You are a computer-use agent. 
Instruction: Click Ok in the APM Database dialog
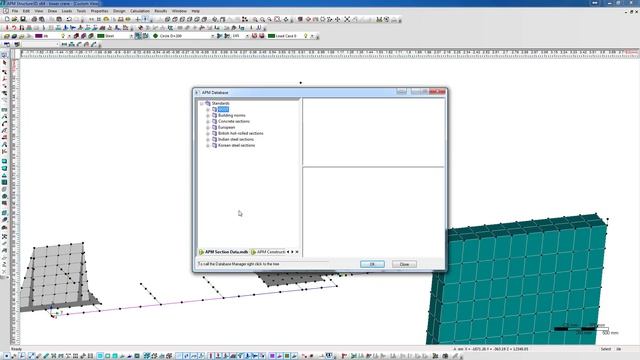(x=372, y=264)
